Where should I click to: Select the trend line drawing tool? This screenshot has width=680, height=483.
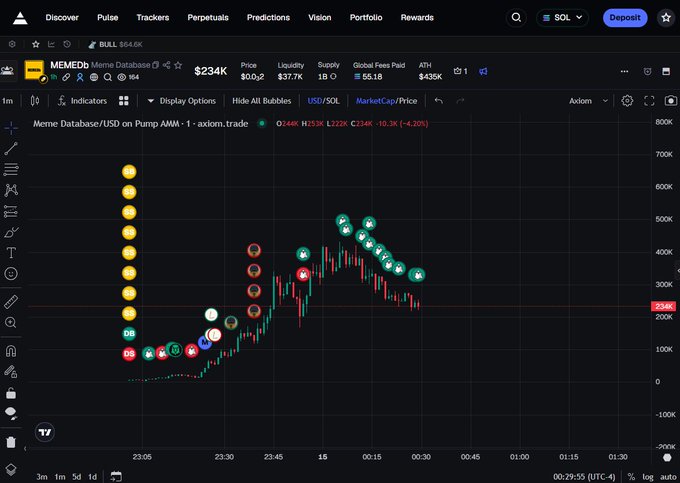11,148
